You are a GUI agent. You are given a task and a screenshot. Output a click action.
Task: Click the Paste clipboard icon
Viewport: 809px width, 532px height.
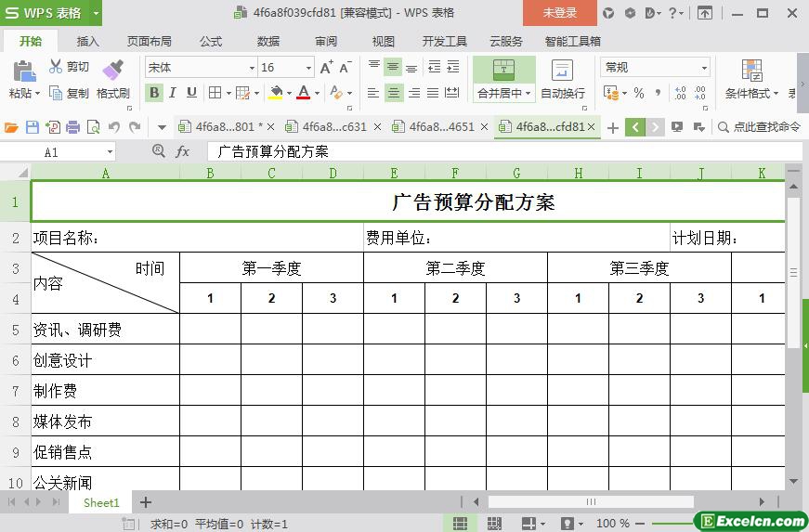(24, 71)
